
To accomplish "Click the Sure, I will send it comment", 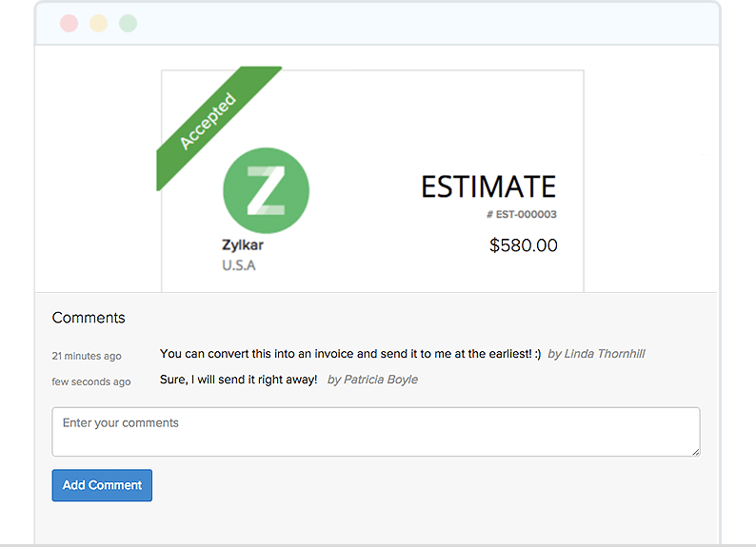I will click(x=238, y=380).
